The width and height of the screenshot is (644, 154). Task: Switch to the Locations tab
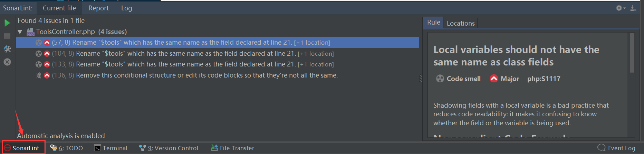[461, 23]
